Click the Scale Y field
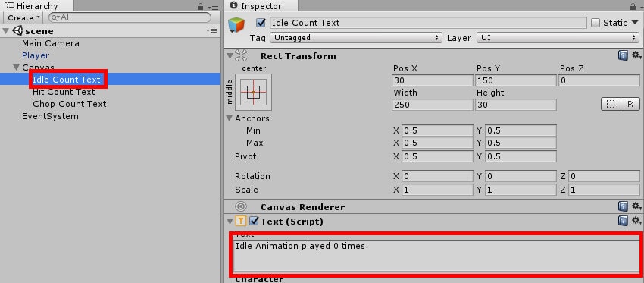 [521, 190]
